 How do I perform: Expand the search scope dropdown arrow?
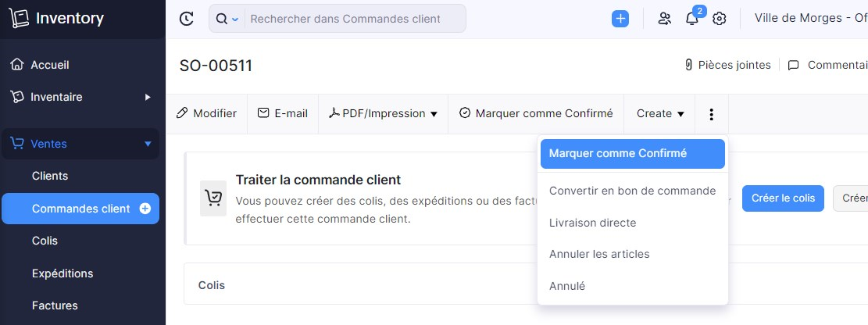coord(234,20)
